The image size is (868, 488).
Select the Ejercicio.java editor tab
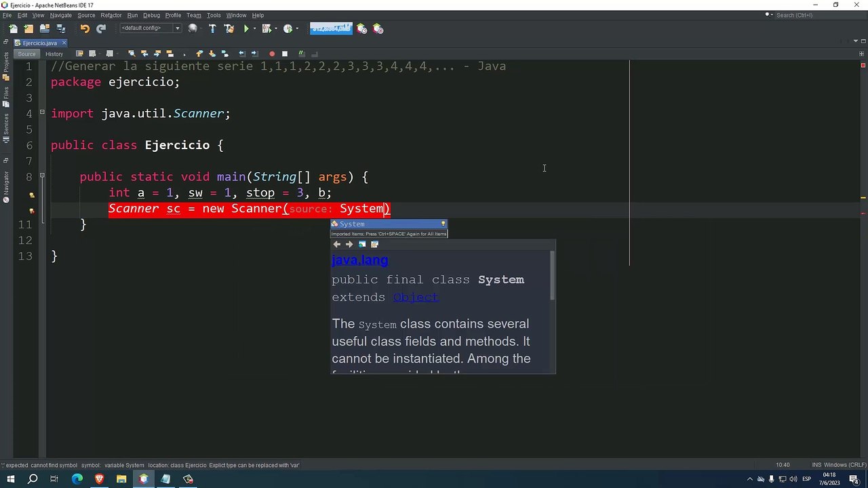pyautogui.click(x=39, y=43)
